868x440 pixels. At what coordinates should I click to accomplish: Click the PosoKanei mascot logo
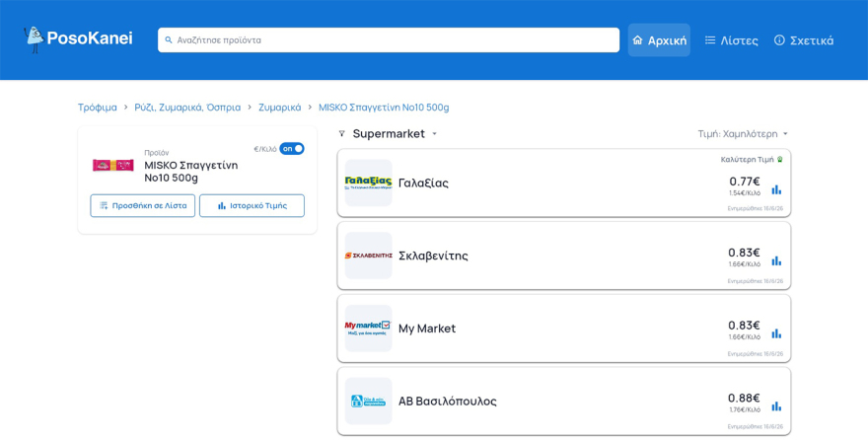coord(34,39)
